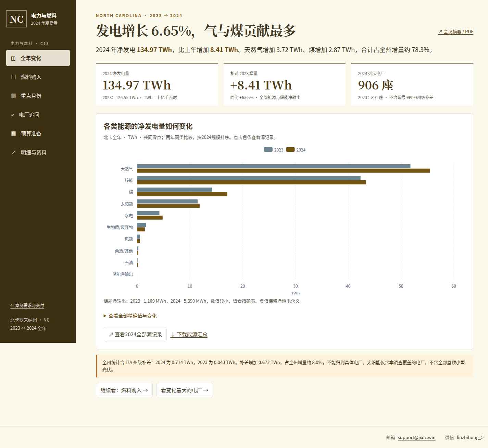Image resolution: width=488 pixels, height=448 pixels.
Task: Click the support@jxdc.win email link
Action: 416,437
